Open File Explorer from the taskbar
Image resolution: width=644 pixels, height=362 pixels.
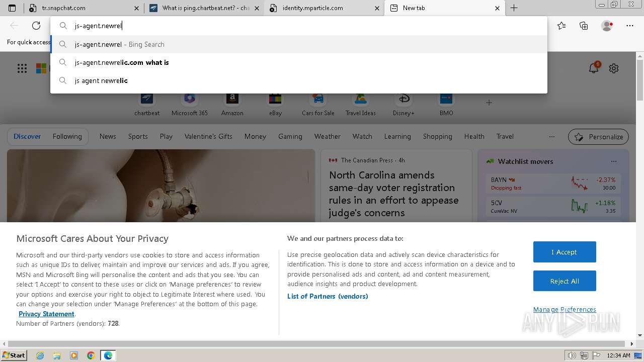click(57, 355)
